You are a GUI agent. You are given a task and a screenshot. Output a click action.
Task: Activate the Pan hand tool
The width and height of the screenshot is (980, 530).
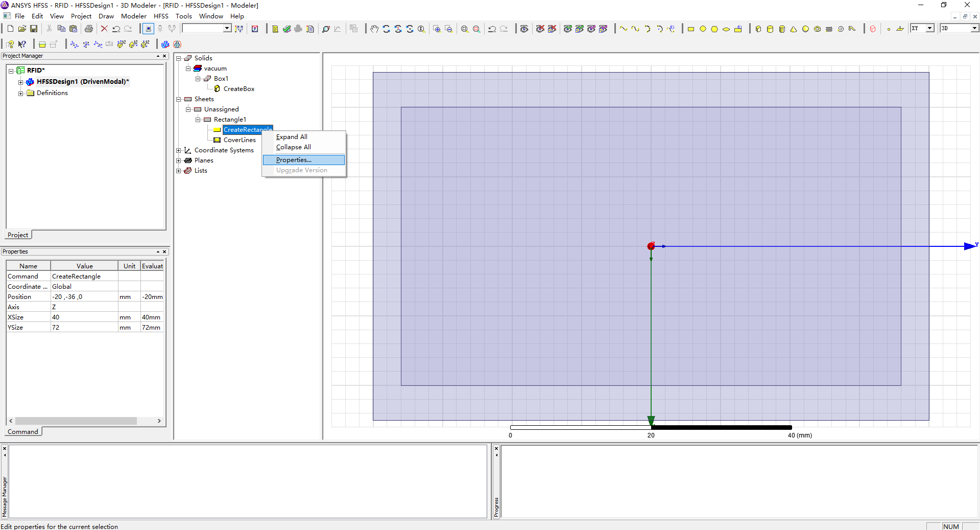coord(374,29)
